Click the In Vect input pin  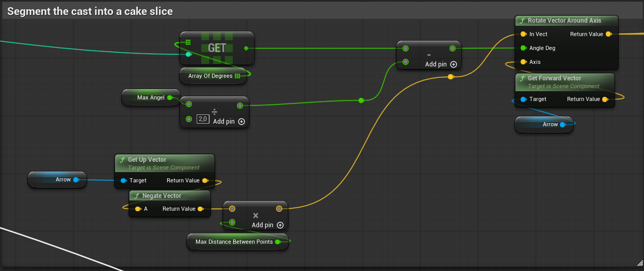pyautogui.click(x=523, y=35)
